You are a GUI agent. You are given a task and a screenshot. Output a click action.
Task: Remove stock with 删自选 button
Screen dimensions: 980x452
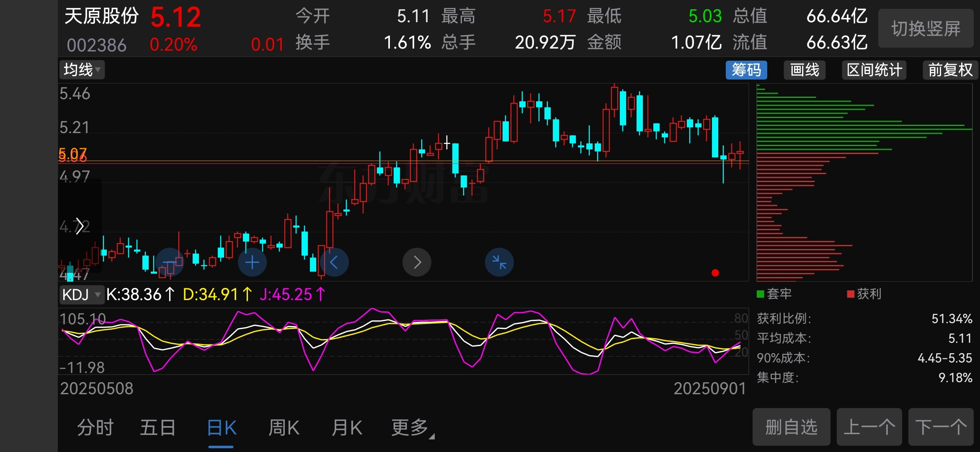click(792, 427)
